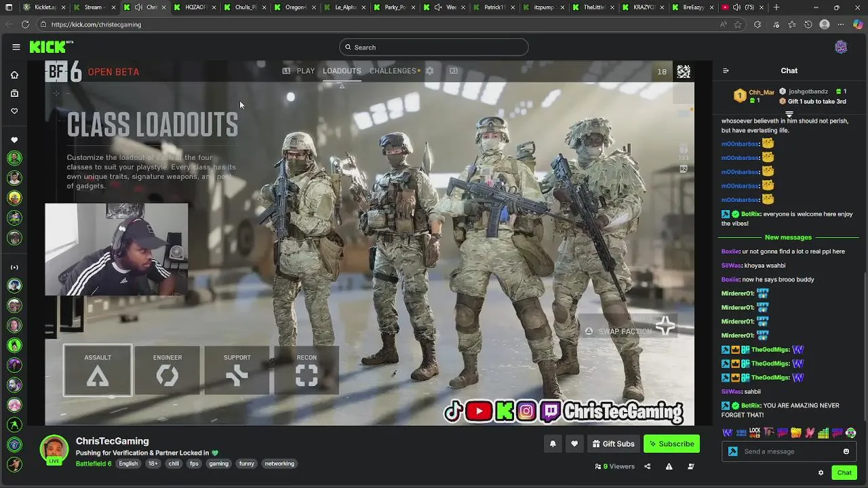Open the Kicklet browser tab
This screenshot has width=868, height=488.
click(45, 7)
